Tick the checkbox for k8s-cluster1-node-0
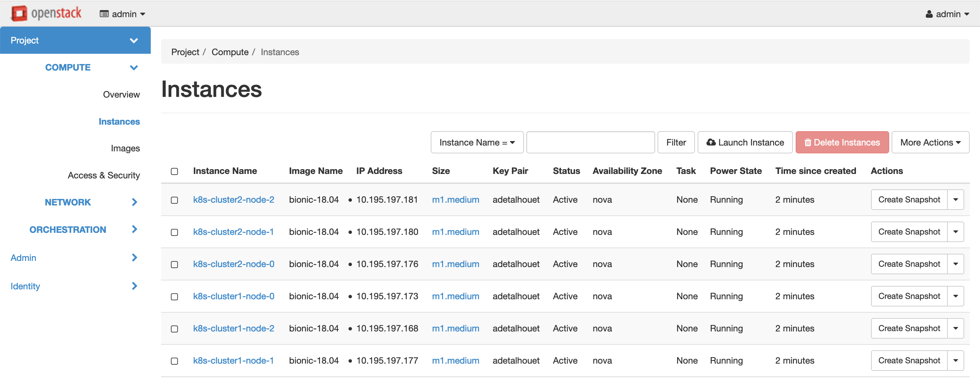 point(174,297)
